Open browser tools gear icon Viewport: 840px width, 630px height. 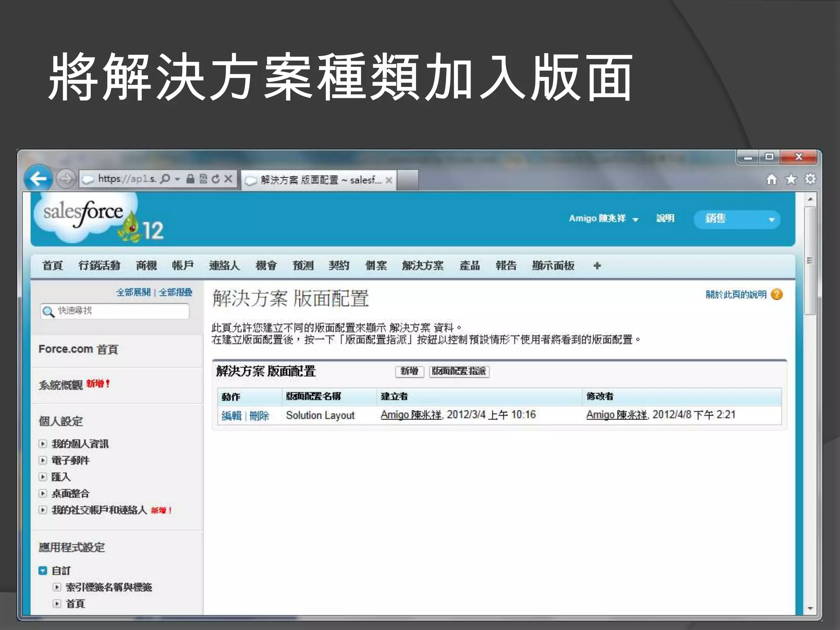click(x=810, y=179)
